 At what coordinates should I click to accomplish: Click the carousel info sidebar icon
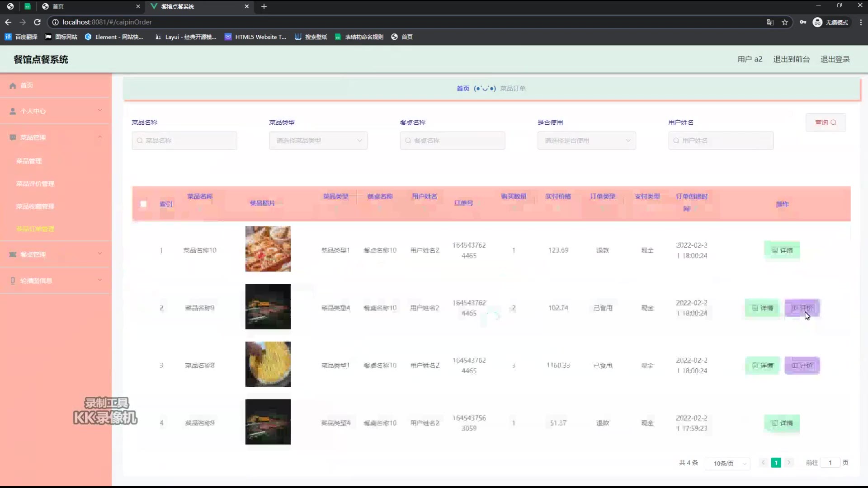(13, 281)
